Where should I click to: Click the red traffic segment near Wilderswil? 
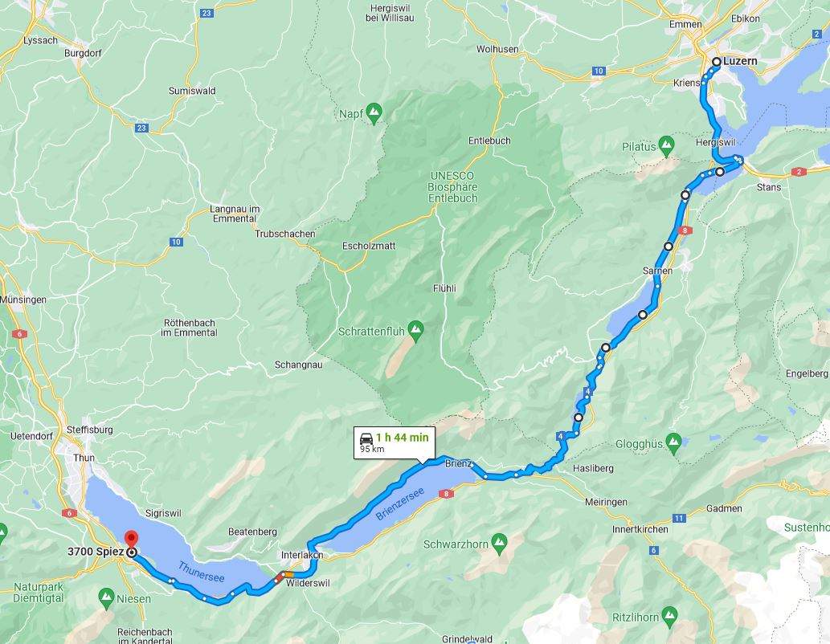tap(279, 578)
